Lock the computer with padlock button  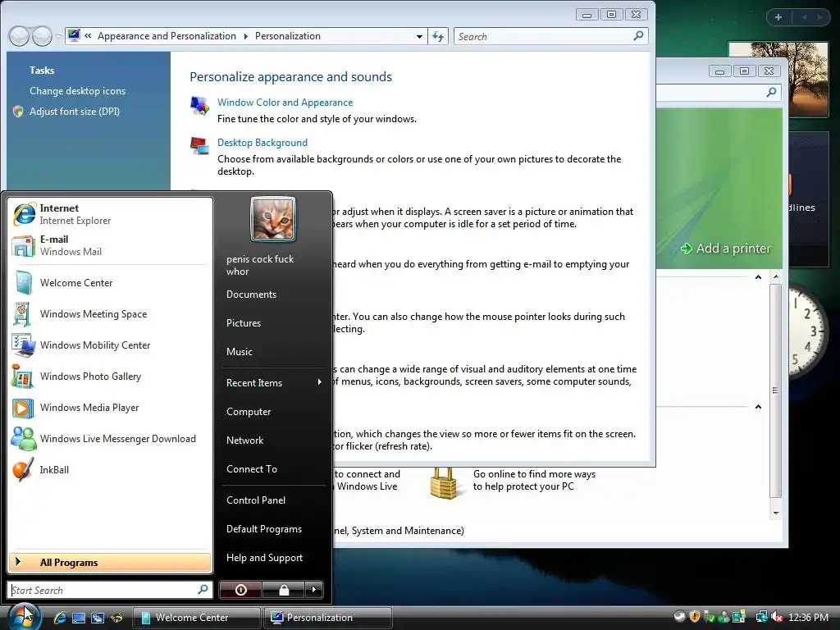click(284, 590)
